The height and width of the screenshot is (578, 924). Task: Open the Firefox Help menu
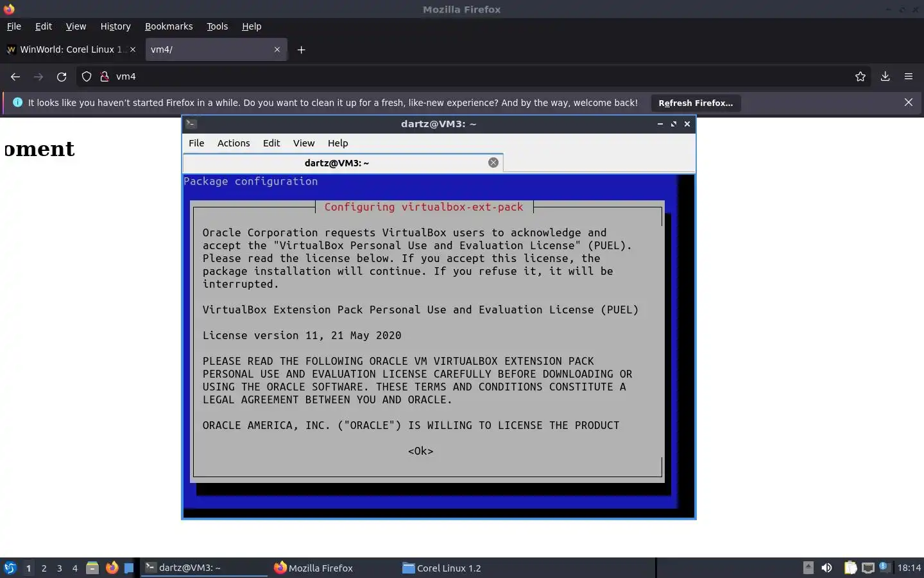coord(252,26)
